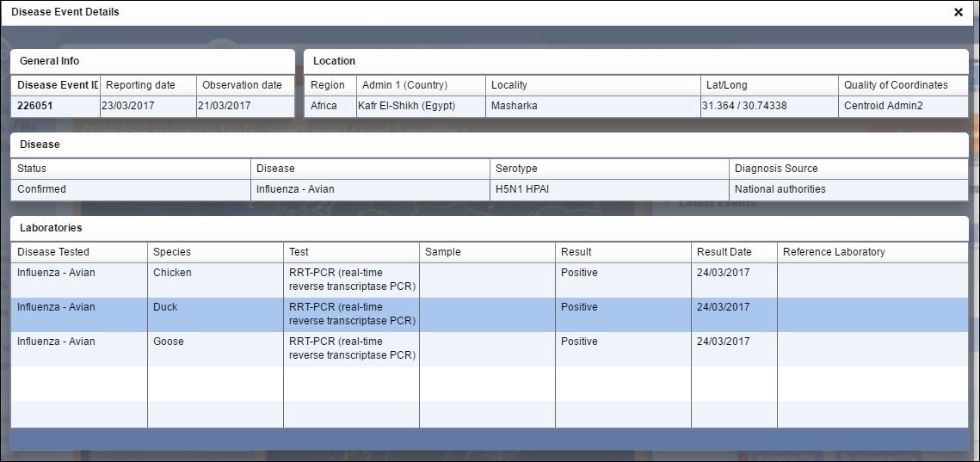Viewport: 980px width, 462px height.
Task: Select the Duck species row
Action: point(490,315)
